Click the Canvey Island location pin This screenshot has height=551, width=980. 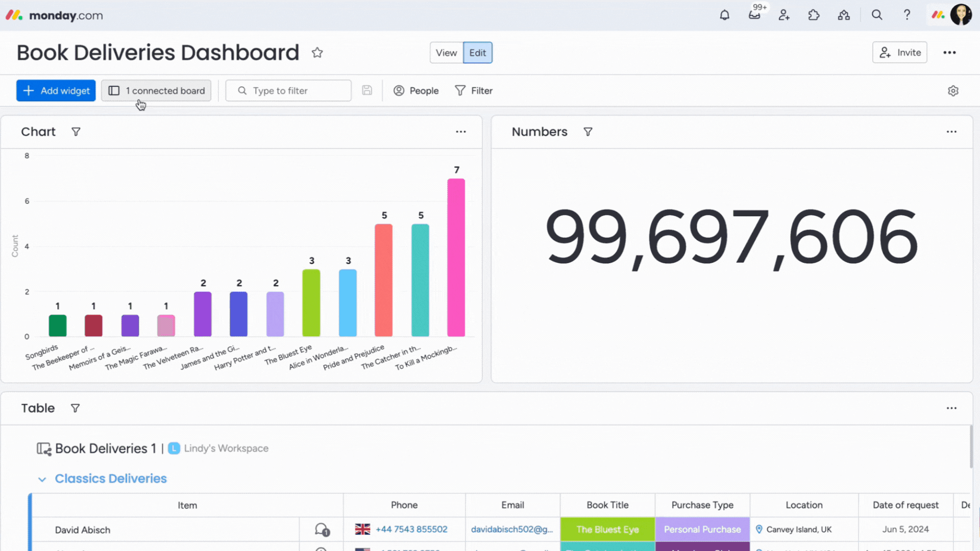tap(759, 529)
